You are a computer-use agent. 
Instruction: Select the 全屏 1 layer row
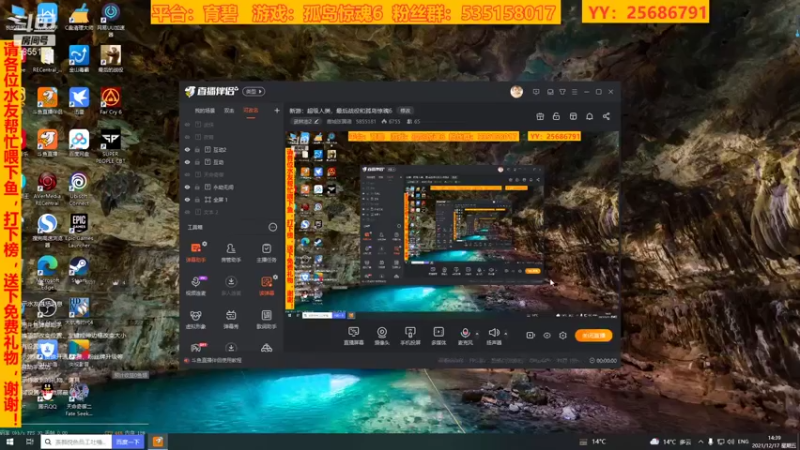231,199
